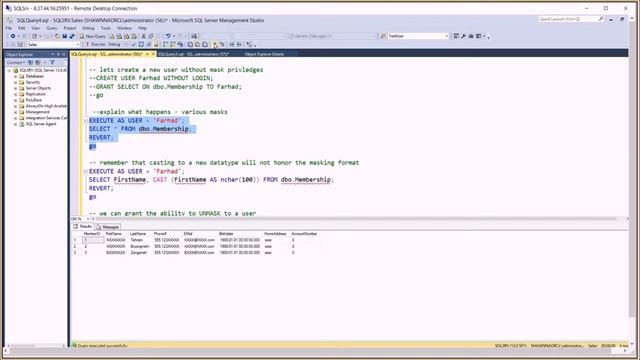Open the Tools menu
Screen dimensions: 640x360
[106, 28]
